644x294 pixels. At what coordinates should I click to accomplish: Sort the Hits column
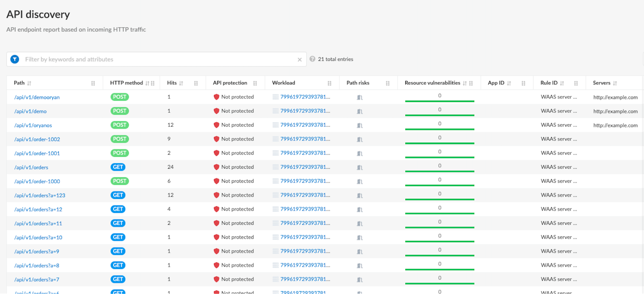181,83
